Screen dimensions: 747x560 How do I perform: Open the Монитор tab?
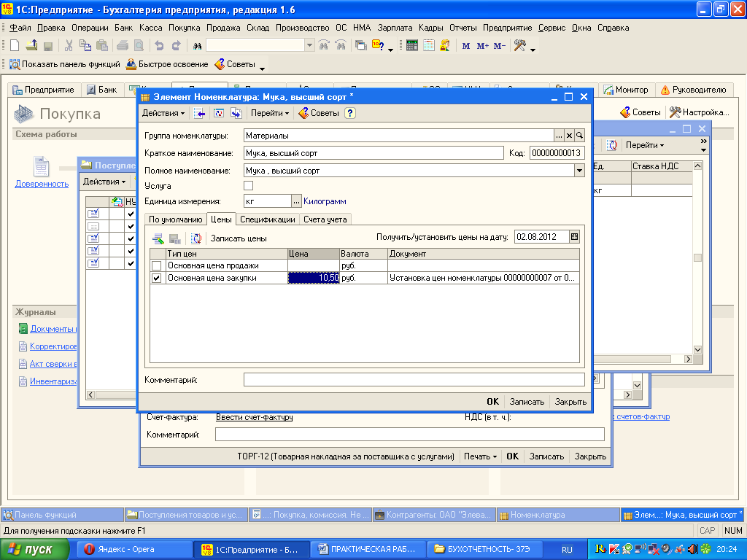[x=627, y=90]
